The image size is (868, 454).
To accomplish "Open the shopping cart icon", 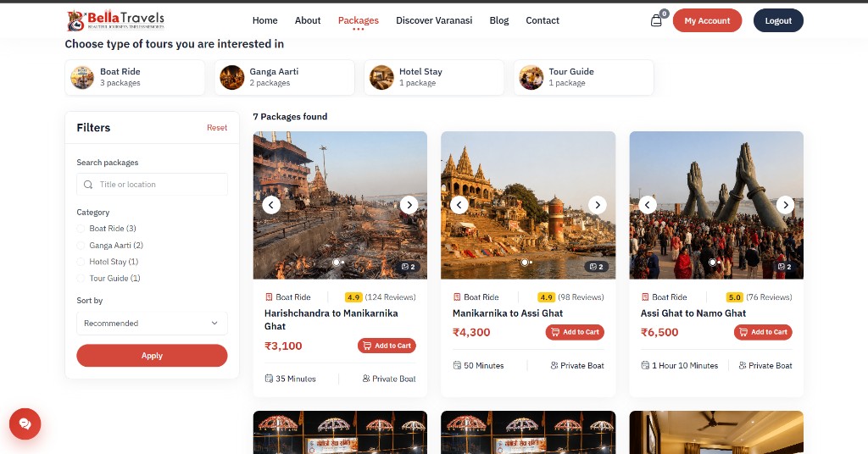I will pos(656,21).
